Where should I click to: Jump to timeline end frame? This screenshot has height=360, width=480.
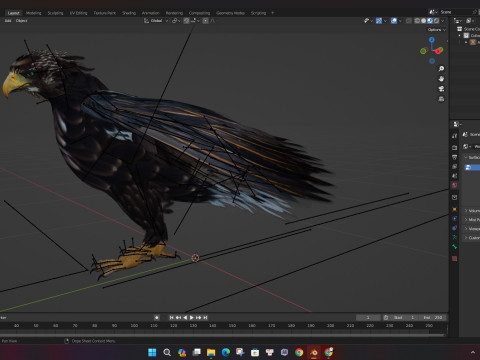tap(205, 318)
